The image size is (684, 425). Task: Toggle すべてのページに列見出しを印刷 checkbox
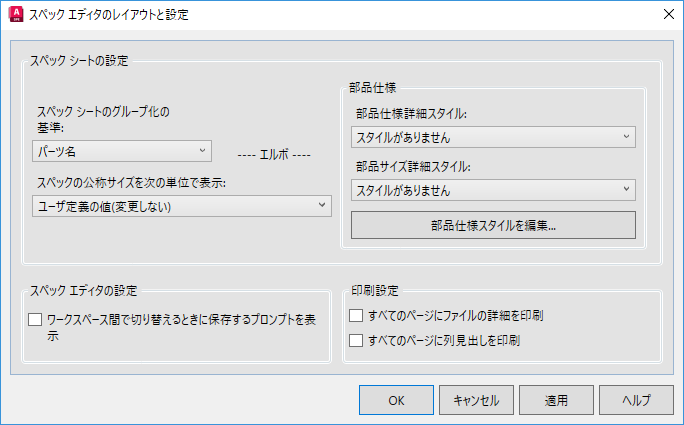pyautogui.click(x=355, y=341)
